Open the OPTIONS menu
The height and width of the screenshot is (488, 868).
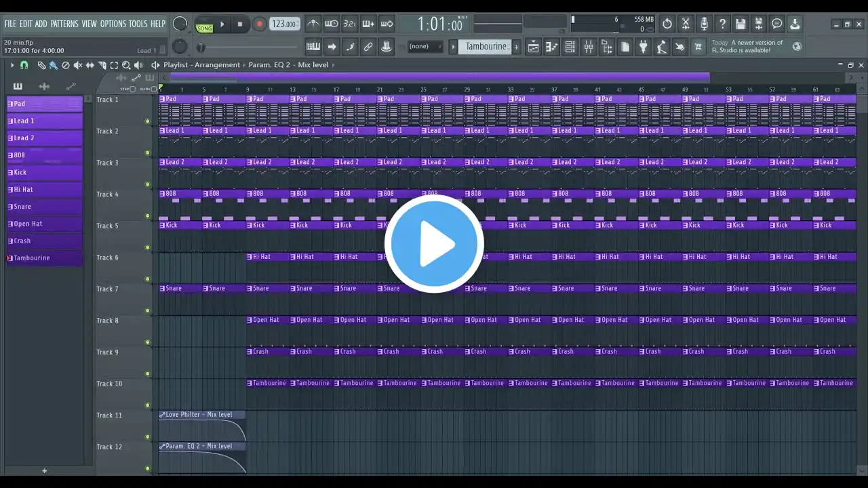(113, 24)
